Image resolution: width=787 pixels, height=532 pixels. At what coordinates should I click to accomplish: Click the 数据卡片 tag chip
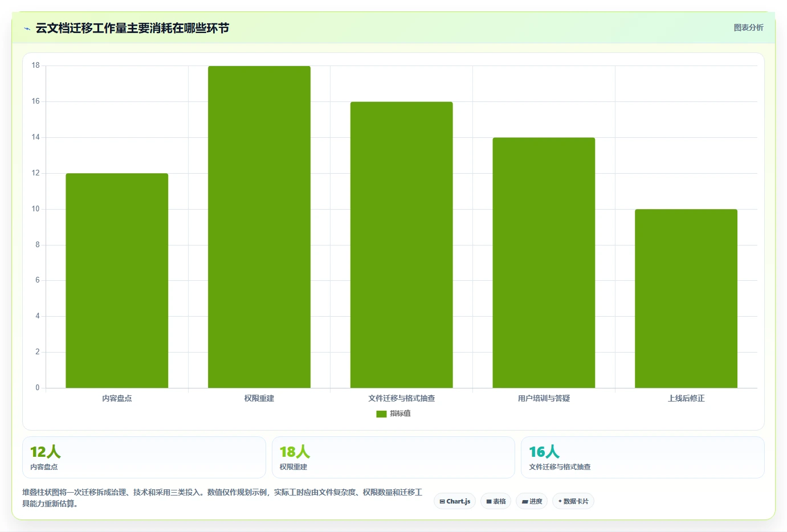pyautogui.click(x=573, y=501)
